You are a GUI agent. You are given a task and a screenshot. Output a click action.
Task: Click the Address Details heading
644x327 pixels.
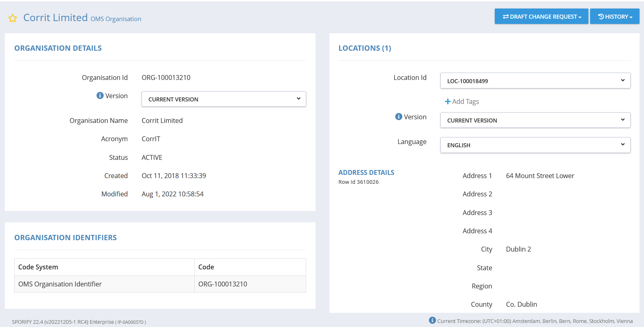(366, 172)
